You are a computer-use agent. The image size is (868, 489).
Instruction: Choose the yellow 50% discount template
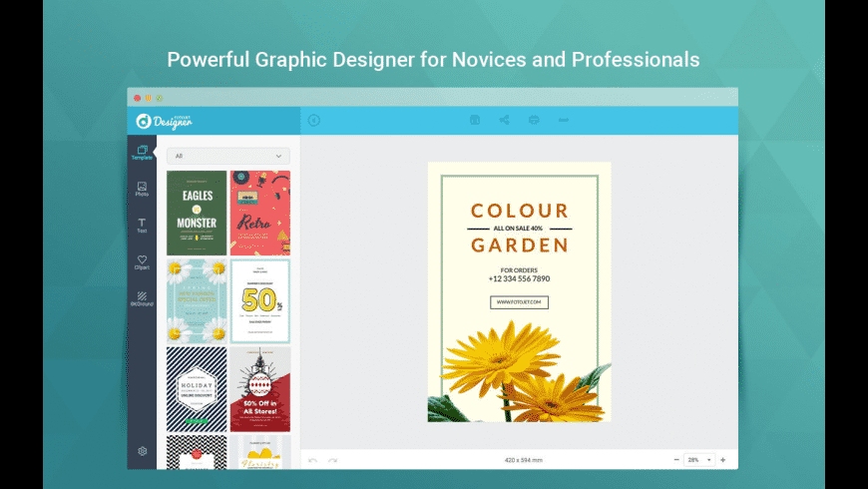[260, 300]
